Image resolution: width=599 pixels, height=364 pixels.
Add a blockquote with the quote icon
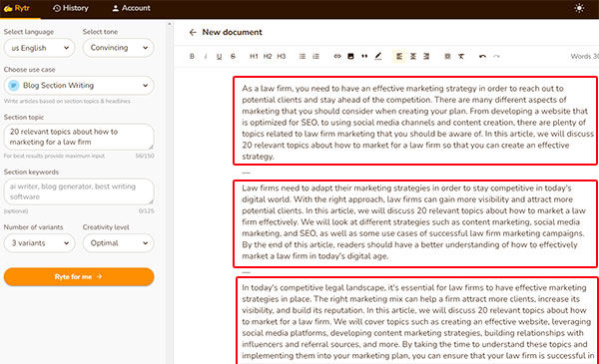pos(364,57)
